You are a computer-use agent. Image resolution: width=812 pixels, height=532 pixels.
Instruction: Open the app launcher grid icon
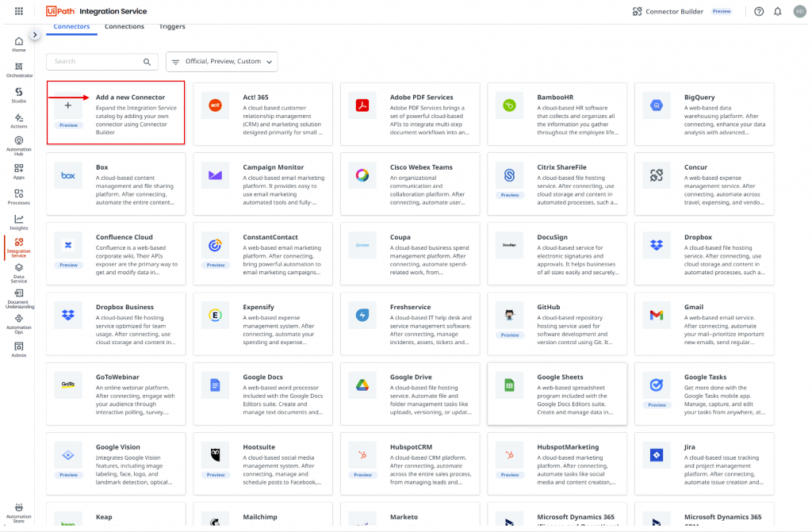tap(19, 11)
